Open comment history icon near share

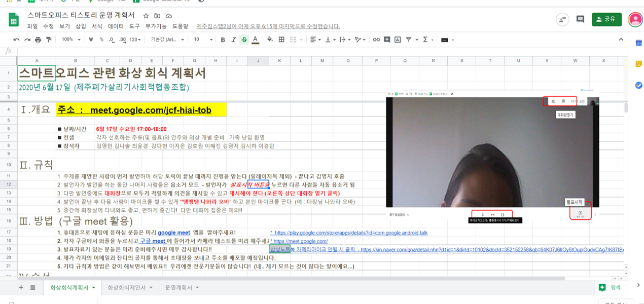coord(581,19)
